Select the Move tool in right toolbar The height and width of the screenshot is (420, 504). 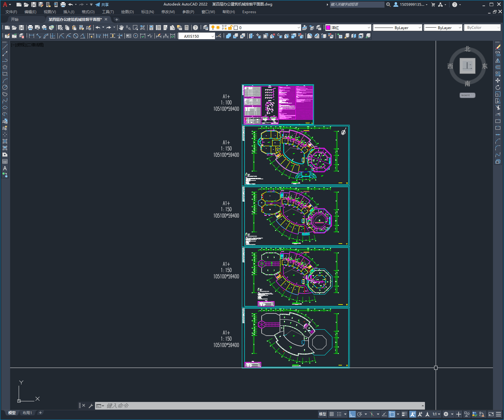click(x=498, y=81)
